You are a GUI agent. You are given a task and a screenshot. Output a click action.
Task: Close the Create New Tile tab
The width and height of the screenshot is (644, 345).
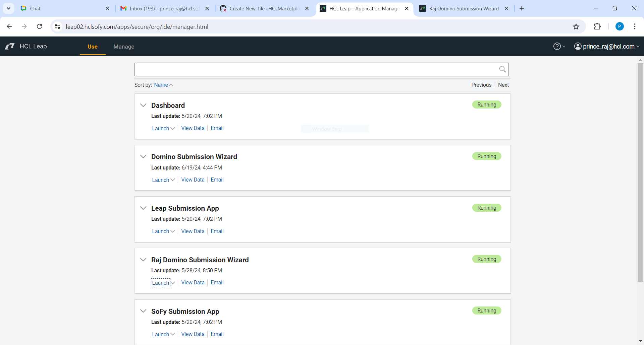coord(307,8)
